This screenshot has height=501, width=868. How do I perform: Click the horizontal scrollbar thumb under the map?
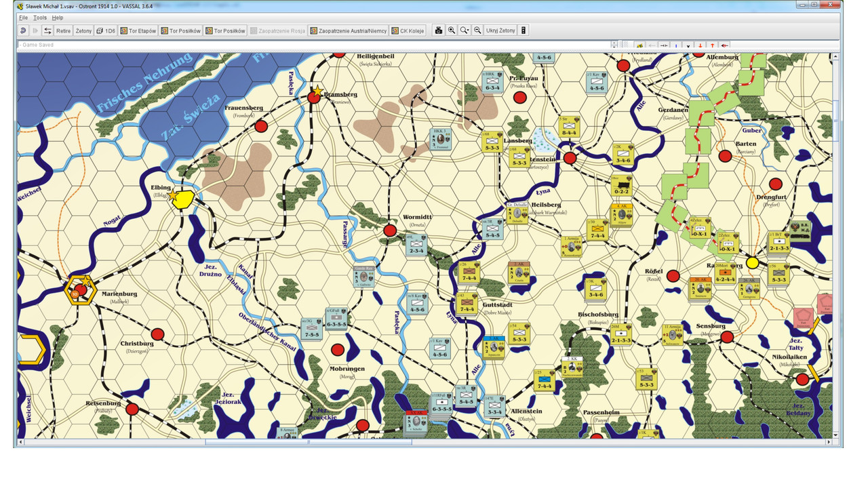point(309,442)
